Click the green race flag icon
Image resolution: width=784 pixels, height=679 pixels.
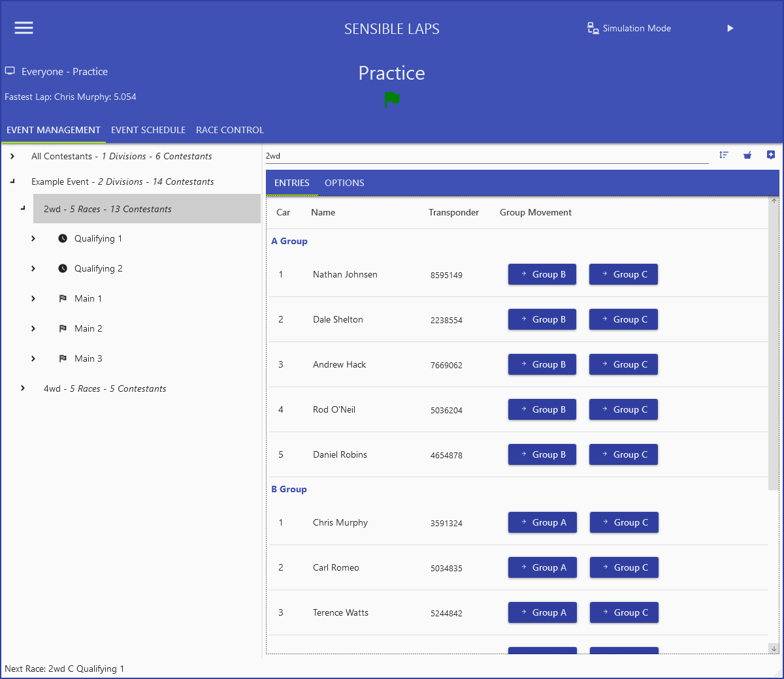[392, 100]
